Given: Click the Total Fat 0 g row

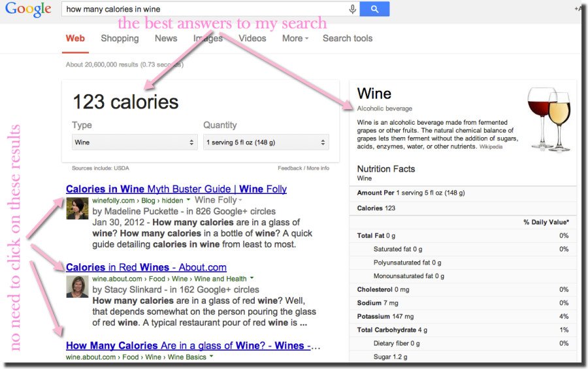Looking at the screenshot, I should [463, 236].
